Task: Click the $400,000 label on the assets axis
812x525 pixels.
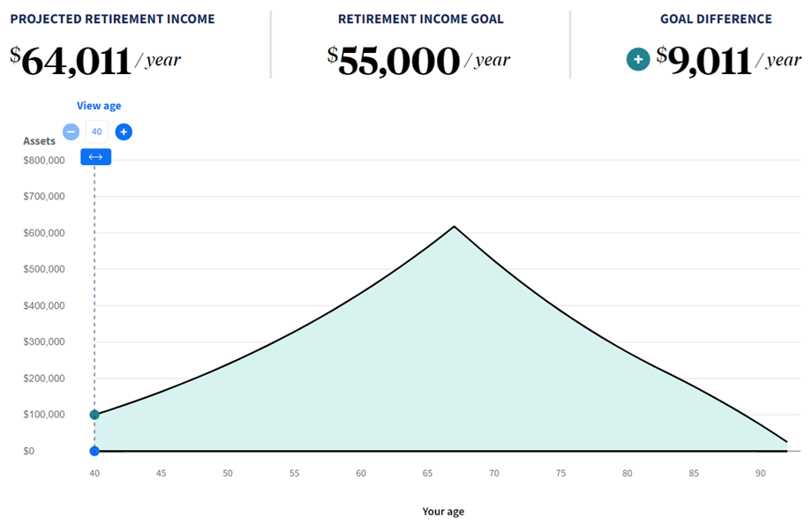Action: (44, 306)
